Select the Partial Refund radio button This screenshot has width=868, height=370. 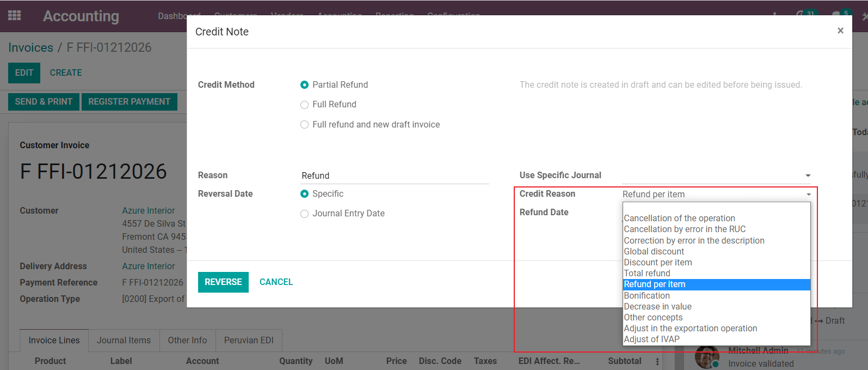[305, 85]
